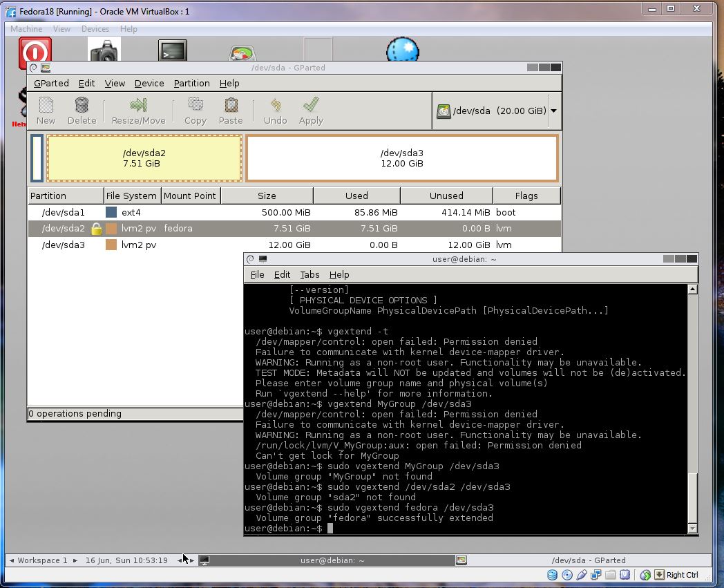Image resolution: width=724 pixels, height=588 pixels.
Task: Open the terminal Help menu
Action: click(x=339, y=275)
